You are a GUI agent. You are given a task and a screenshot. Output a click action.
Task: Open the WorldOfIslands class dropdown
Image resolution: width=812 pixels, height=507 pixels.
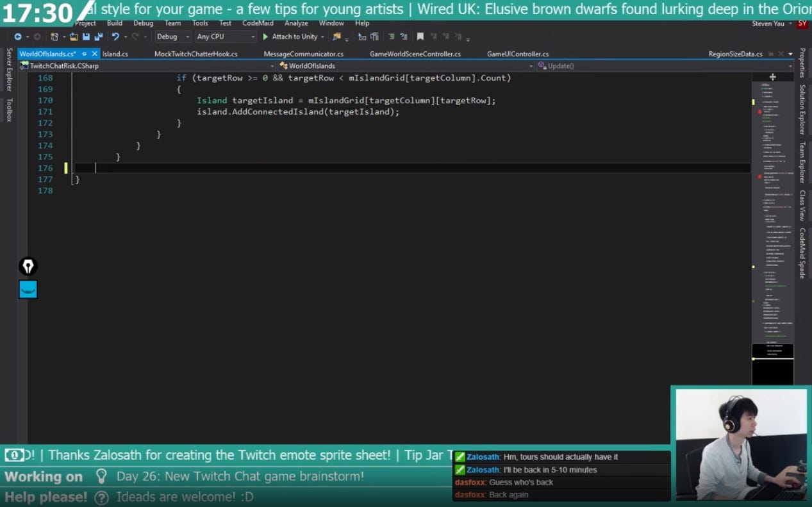pos(406,65)
